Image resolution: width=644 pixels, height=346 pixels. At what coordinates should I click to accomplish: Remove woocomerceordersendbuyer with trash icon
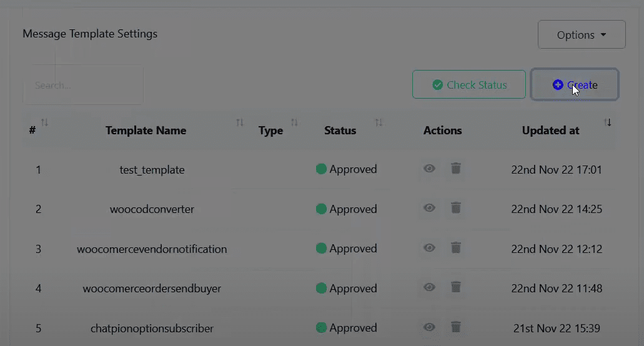(x=456, y=287)
